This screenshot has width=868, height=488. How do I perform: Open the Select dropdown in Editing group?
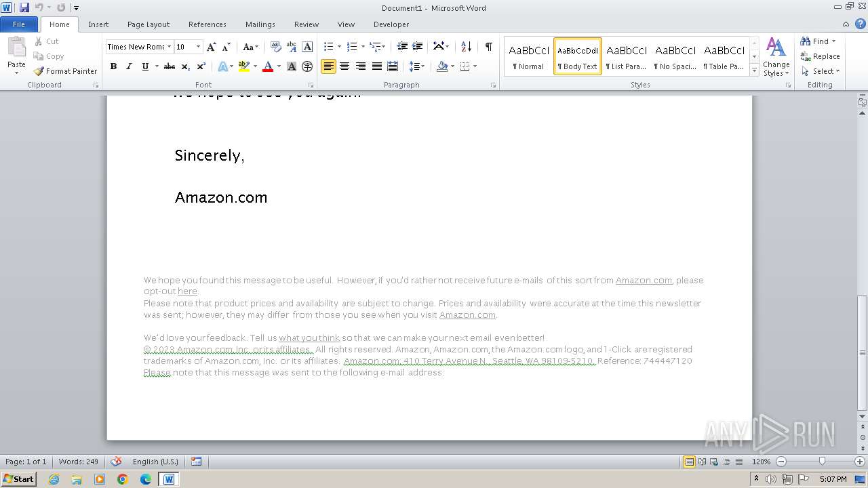(x=821, y=71)
